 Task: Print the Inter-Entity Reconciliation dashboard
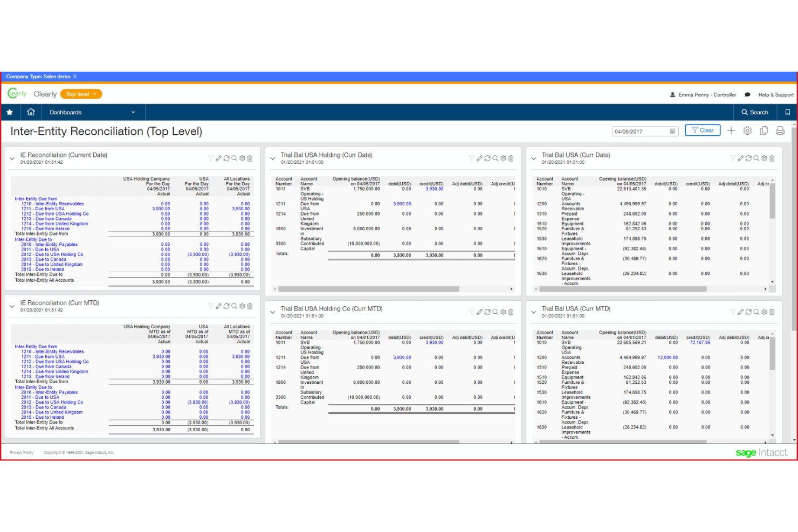coord(780,130)
